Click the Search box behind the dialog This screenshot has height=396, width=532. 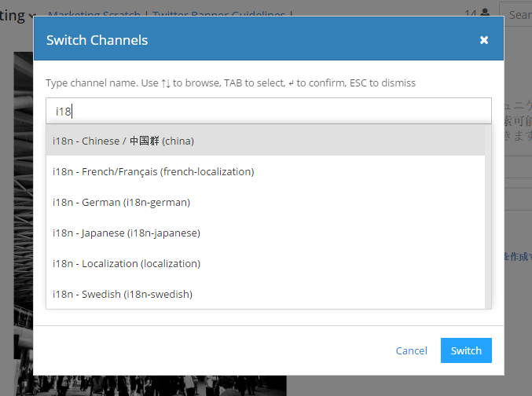coord(515,14)
